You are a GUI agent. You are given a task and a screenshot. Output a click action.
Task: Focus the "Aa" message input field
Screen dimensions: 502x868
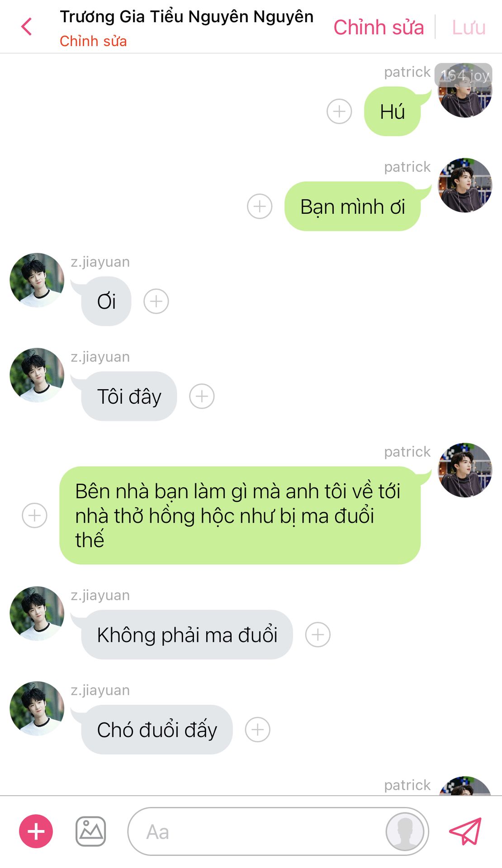(x=256, y=831)
